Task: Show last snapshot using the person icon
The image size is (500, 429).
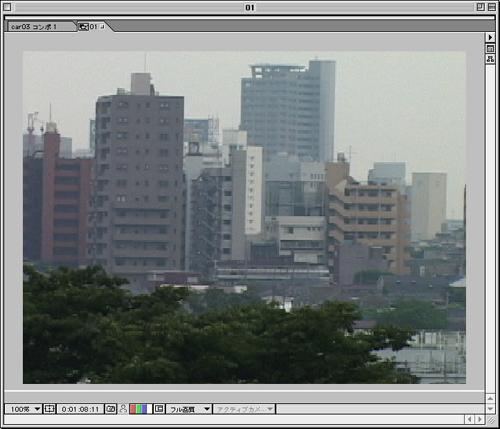Action: (x=123, y=409)
